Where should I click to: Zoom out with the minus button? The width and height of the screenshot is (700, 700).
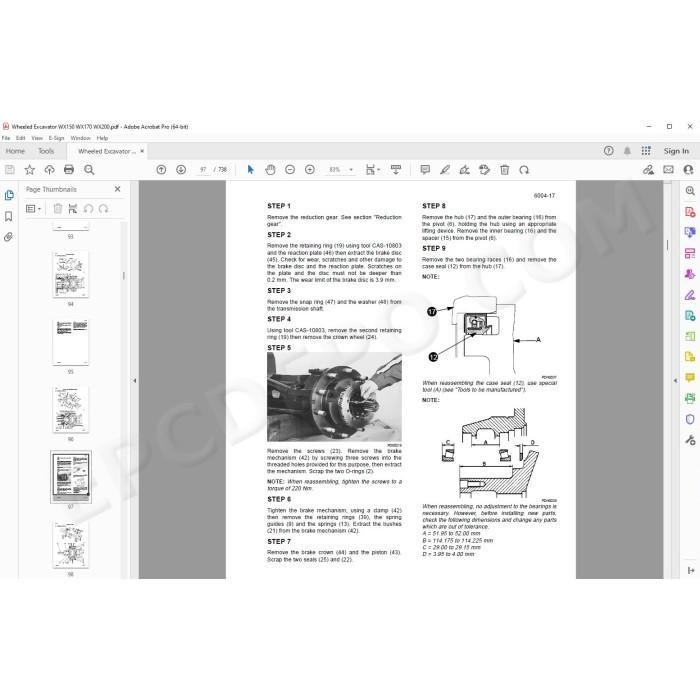pyautogui.click(x=290, y=170)
